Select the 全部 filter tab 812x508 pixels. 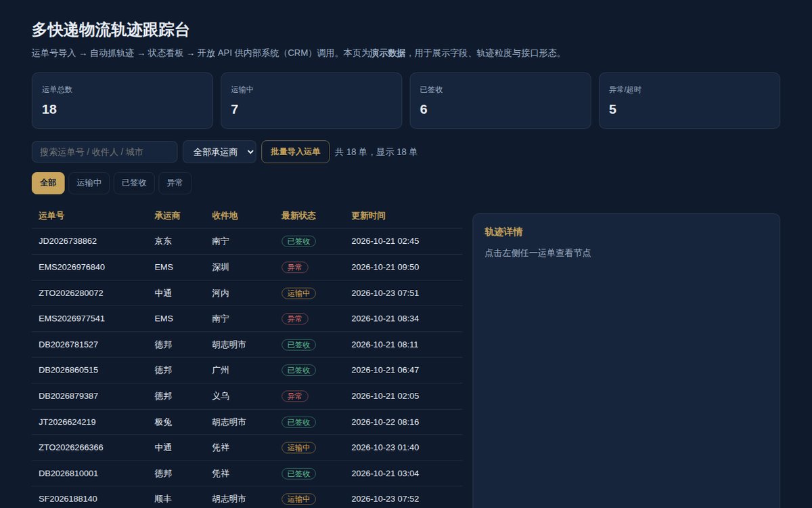(x=48, y=183)
